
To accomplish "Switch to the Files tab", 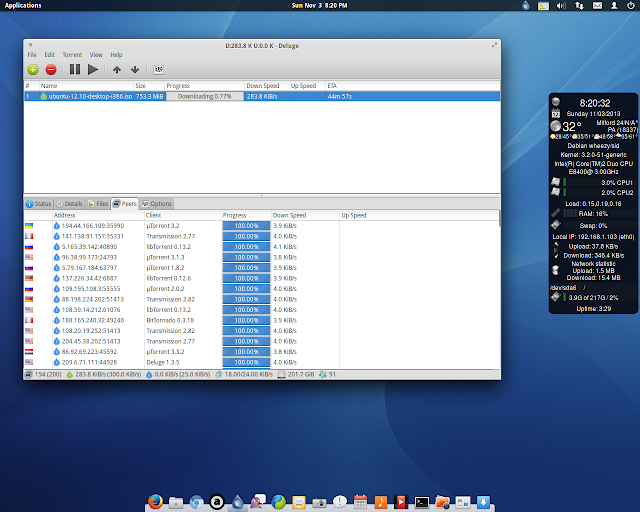I will [98, 204].
